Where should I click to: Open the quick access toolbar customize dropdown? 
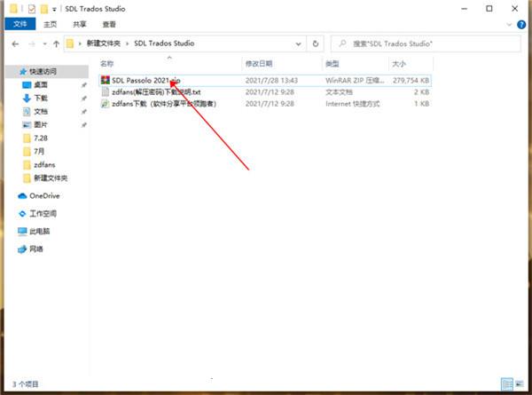tap(54, 10)
